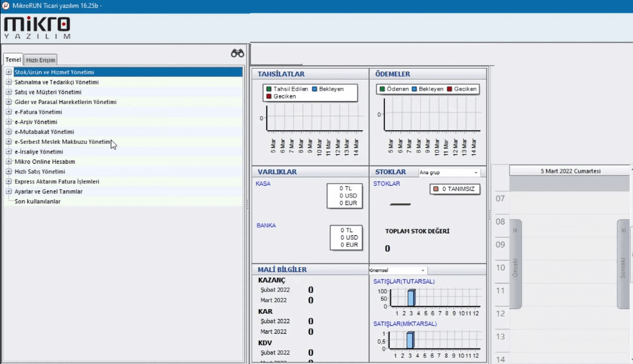Image resolution: width=633 pixels, height=364 pixels.
Task: Click green Ödenen legend swatch
Action: 382,89
